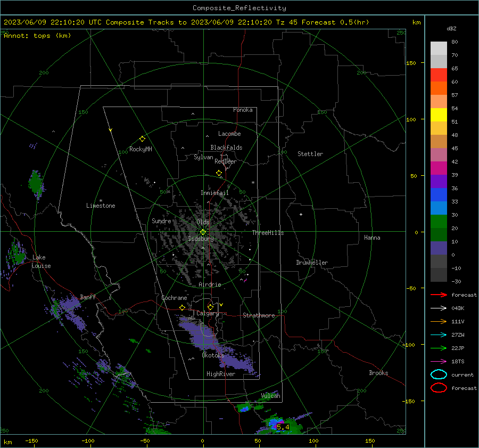Click the Limestone label
Screen dimensions: 479x448
101,206
